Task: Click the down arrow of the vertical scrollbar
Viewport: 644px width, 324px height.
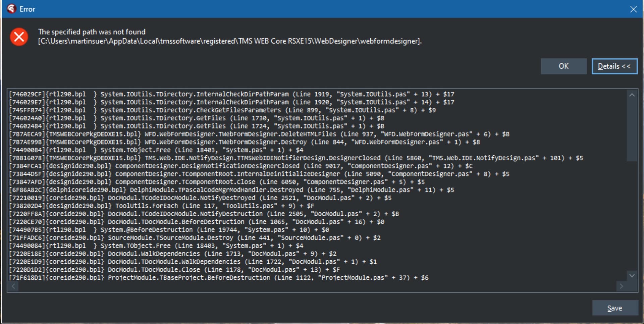Action: point(632,276)
